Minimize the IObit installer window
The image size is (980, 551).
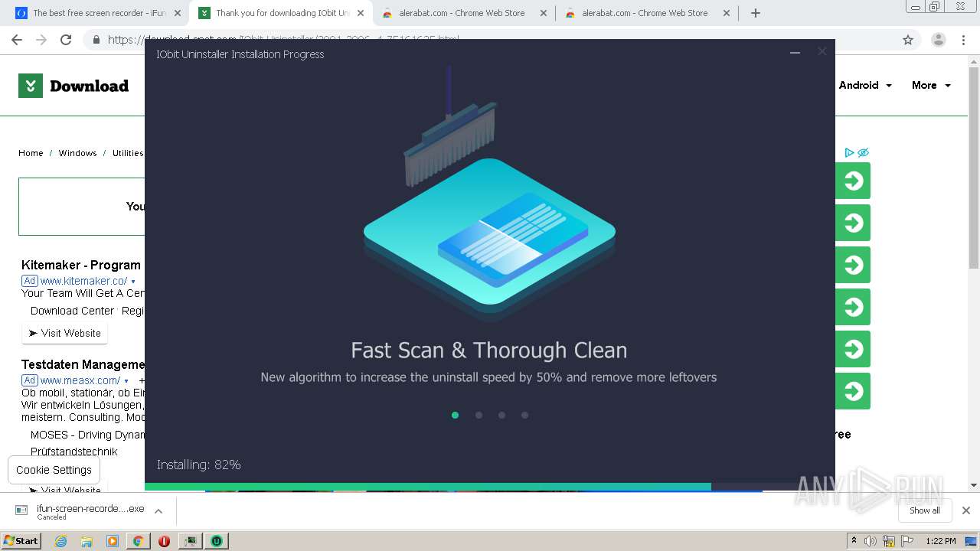pos(795,52)
